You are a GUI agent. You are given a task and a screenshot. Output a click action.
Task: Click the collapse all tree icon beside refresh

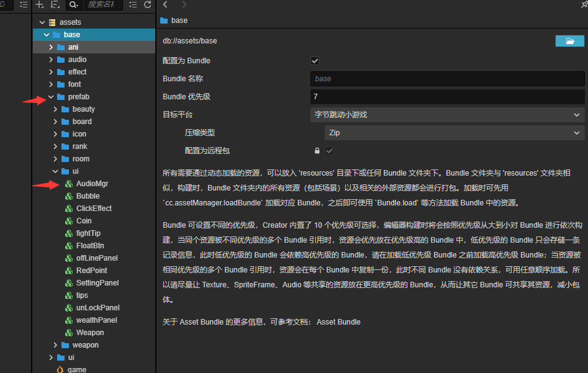(133, 4)
